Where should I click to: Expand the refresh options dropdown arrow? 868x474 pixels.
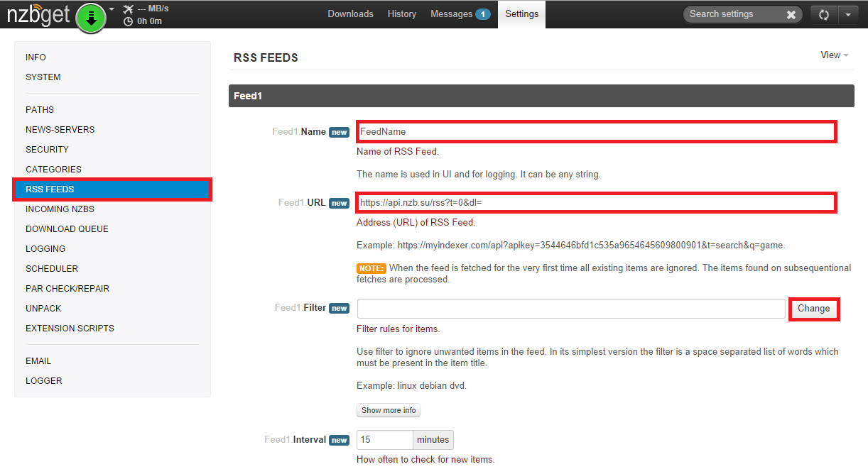point(849,14)
